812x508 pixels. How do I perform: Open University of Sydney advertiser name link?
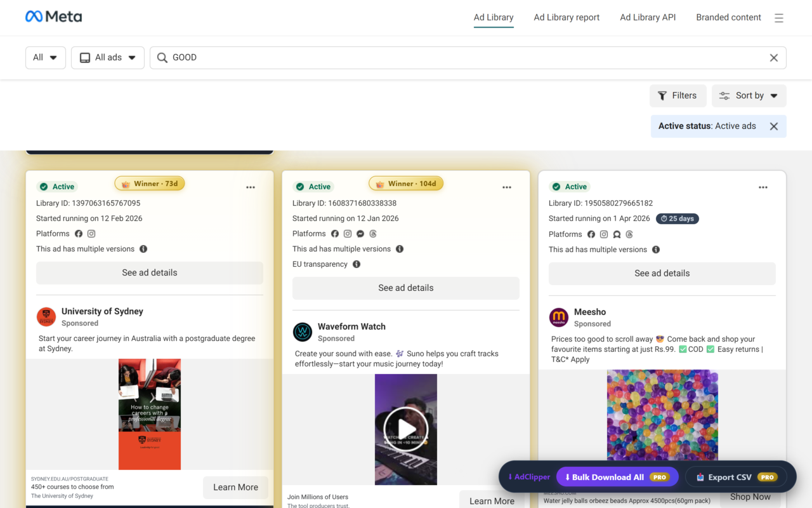point(102,312)
